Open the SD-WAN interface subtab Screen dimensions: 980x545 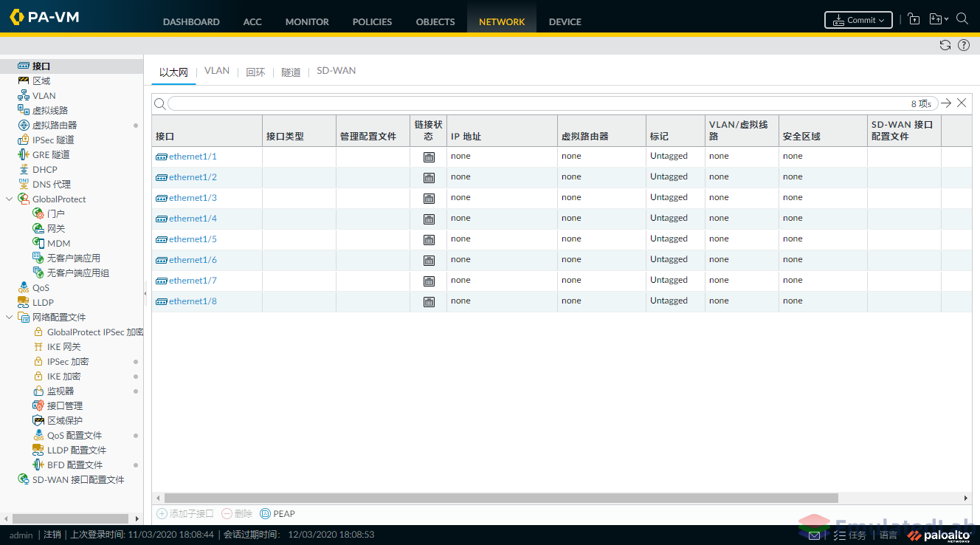337,71
